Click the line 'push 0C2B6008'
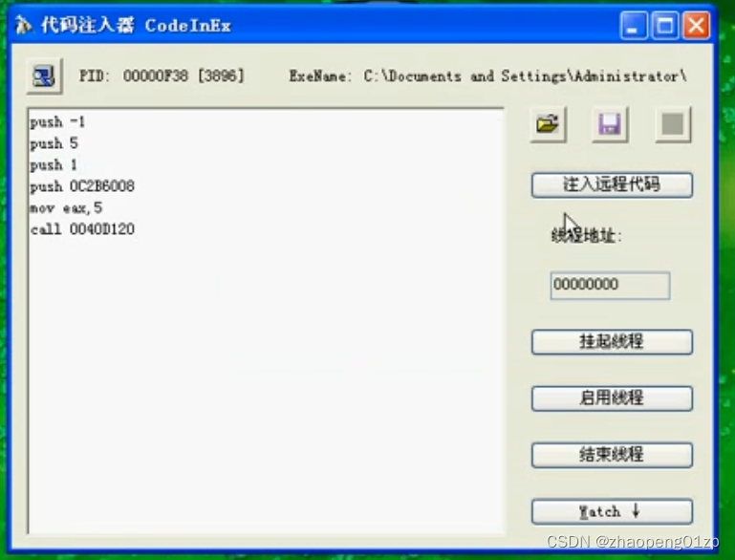This screenshot has height=560, width=735. (x=82, y=186)
